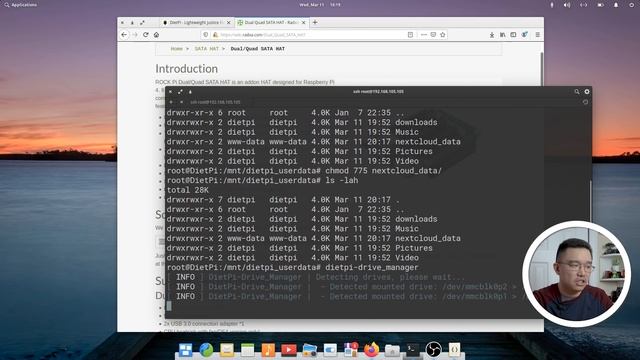The width and height of the screenshot is (640, 360).
Task: Open Firefox page actions ellipsis menu
Action: (424, 35)
